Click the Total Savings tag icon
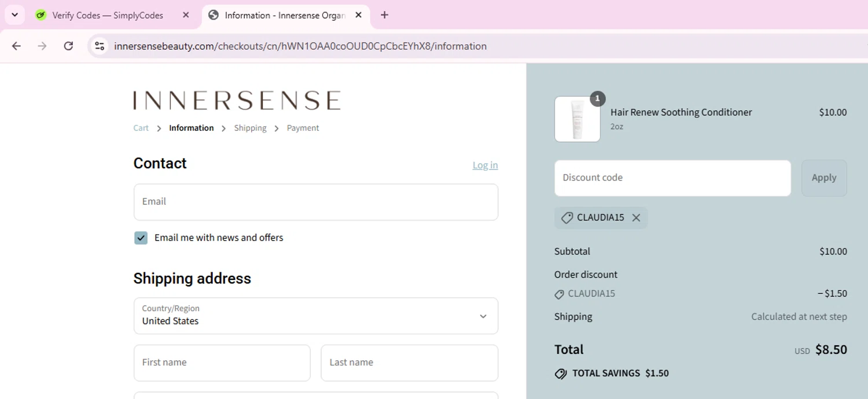 (x=561, y=374)
